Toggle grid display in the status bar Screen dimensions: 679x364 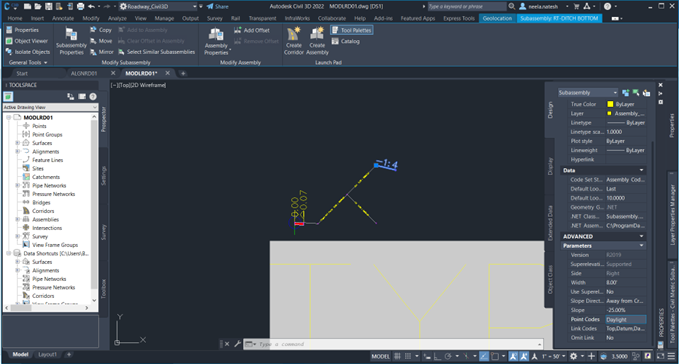(397, 356)
